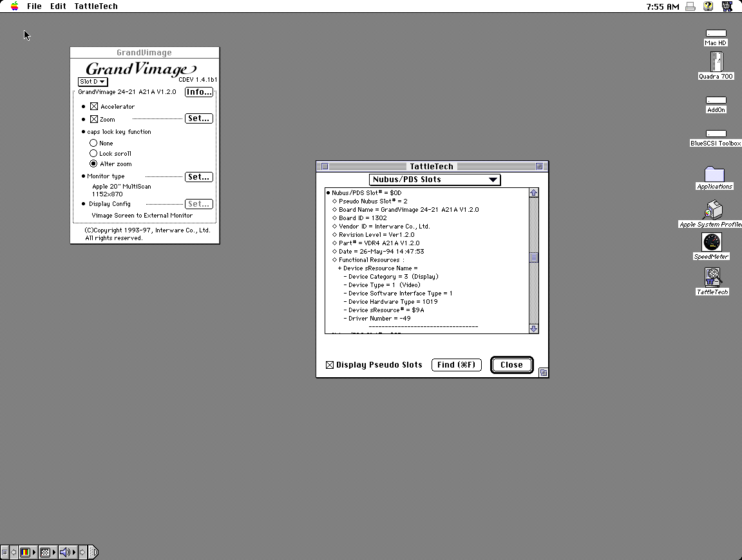Screen dimensions: 742x560
Task: Click the Control Strip close box
Action: pyautogui.click(x=5, y=552)
